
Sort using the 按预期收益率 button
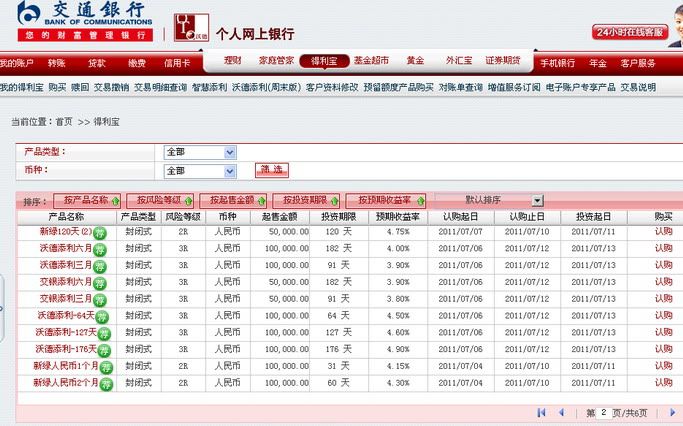(x=392, y=200)
